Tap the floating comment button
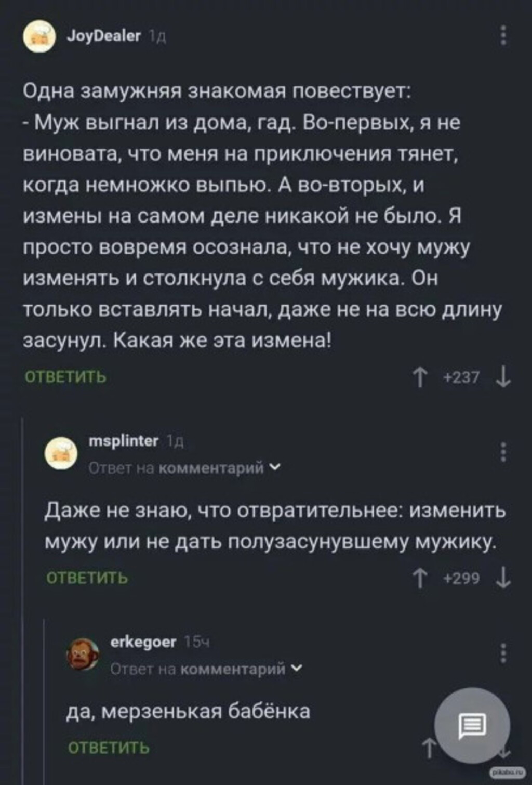Screen dimensions: 532x785 coord(472,725)
